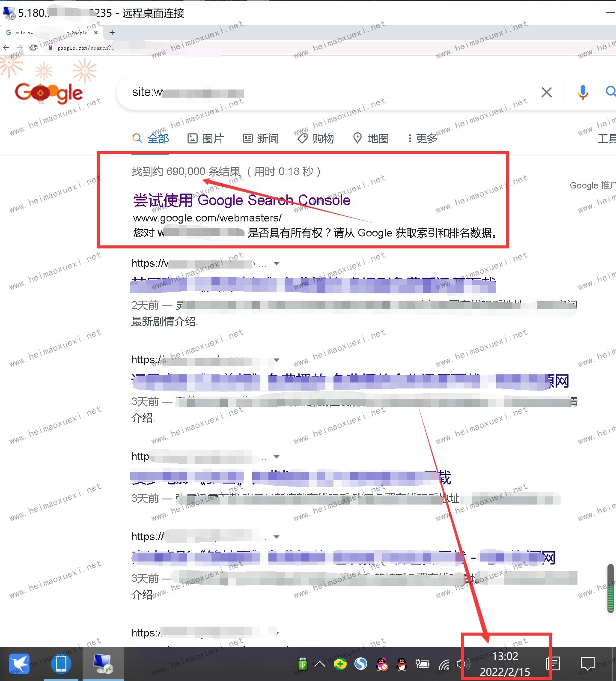616x681 pixels.
Task: Click the Wi-Fi network tray icon
Action: (444, 664)
